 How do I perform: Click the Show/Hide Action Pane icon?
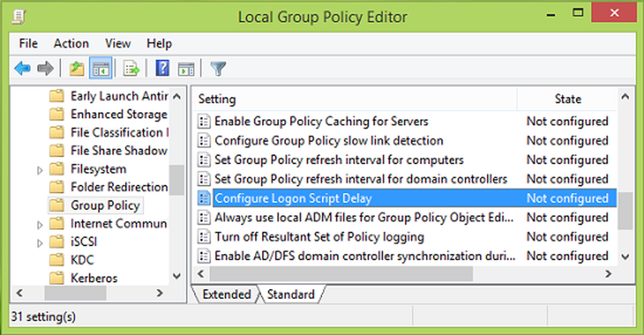tap(186, 68)
